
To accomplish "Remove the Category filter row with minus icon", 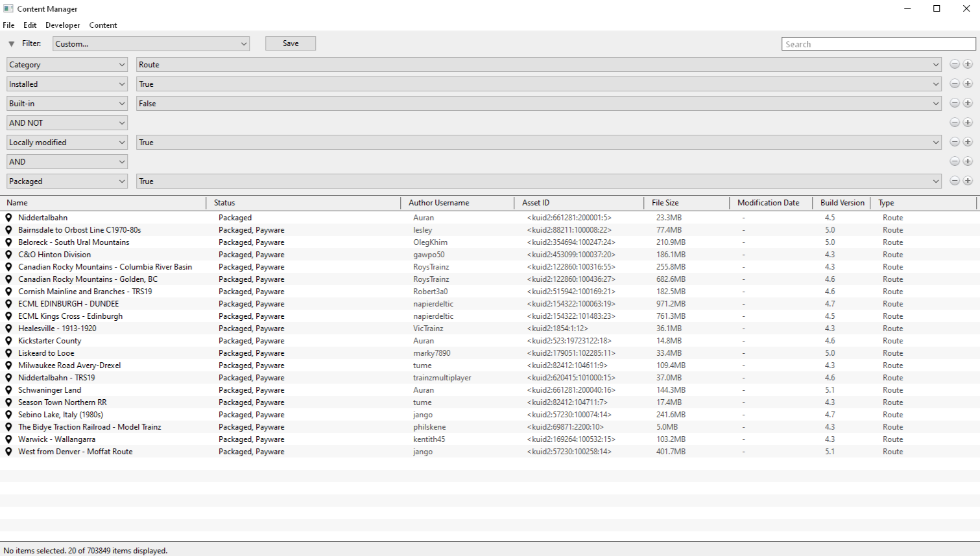I will [955, 64].
